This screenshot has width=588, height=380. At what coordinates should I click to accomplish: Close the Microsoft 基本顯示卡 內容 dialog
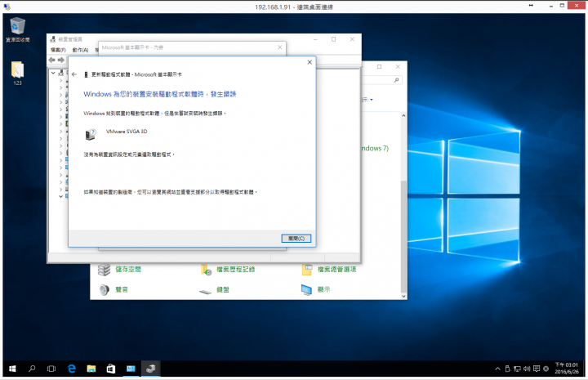(280, 47)
